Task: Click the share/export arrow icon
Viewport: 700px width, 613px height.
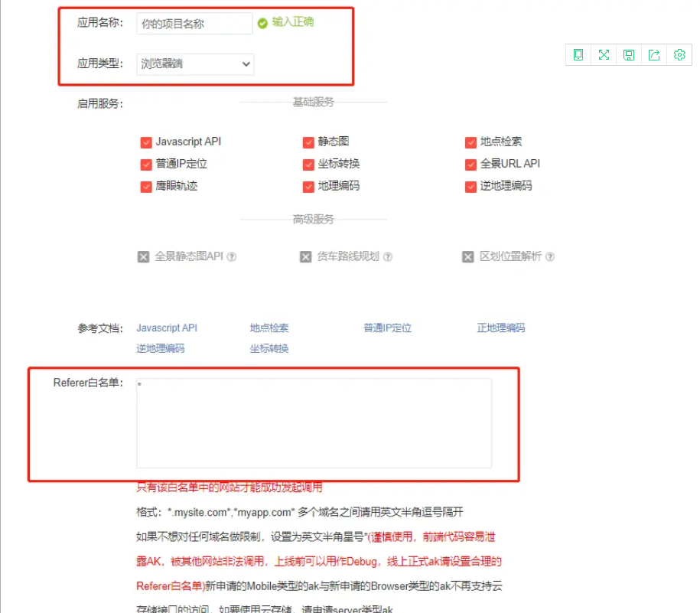Action: pyautogui.click(x=654, y=54)
